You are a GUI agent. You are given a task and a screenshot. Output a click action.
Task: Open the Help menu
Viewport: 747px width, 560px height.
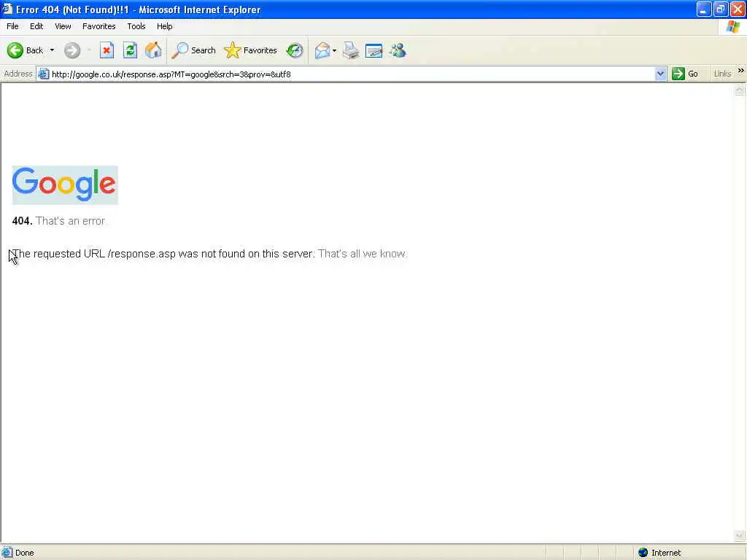tap(164, 26)
